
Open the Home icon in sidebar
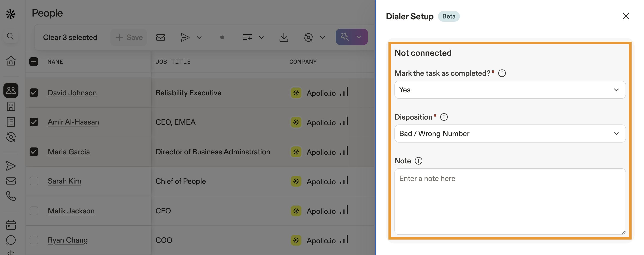[11, 61]
